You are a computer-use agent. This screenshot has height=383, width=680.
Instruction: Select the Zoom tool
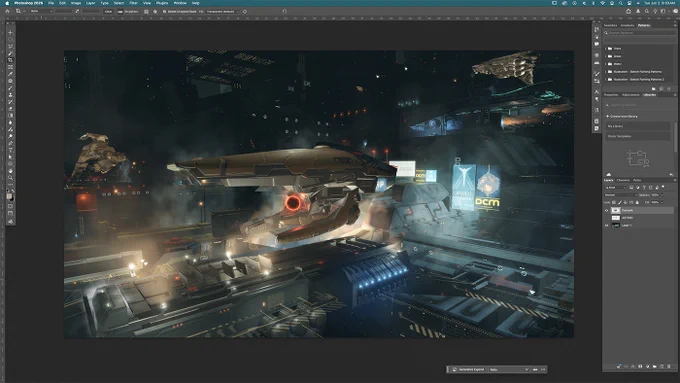(10, 177)
